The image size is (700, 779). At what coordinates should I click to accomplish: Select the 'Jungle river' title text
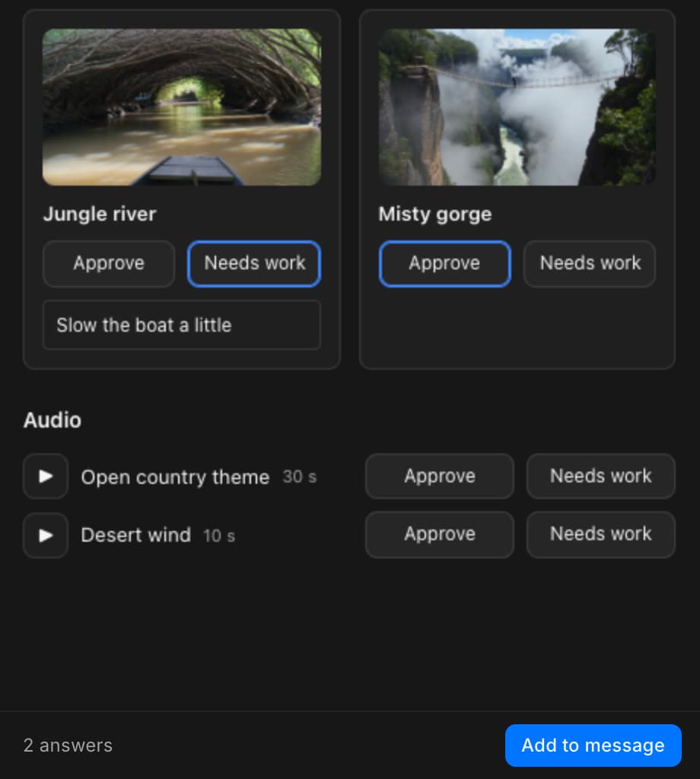click(x=100, y=214)
